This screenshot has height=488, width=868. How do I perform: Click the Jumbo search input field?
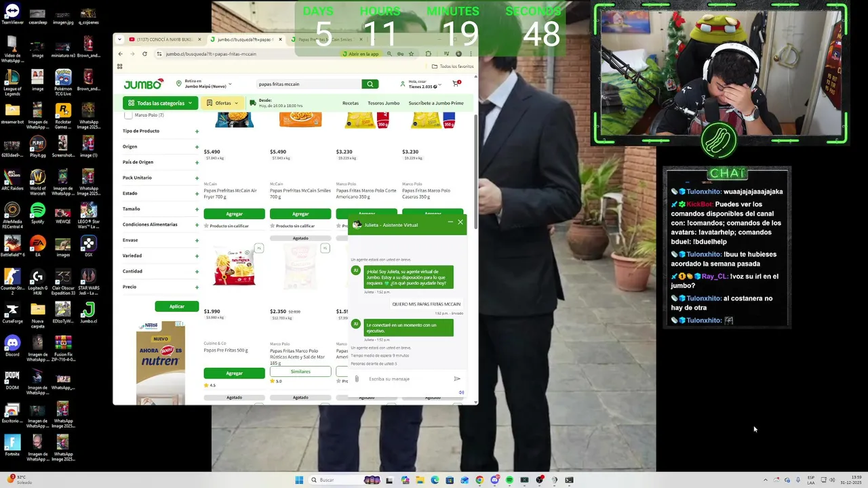[x=309, y=84]
